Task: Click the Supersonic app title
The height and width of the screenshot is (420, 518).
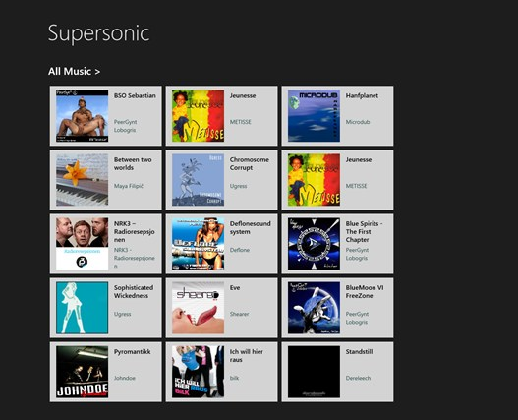Action: 98,33
